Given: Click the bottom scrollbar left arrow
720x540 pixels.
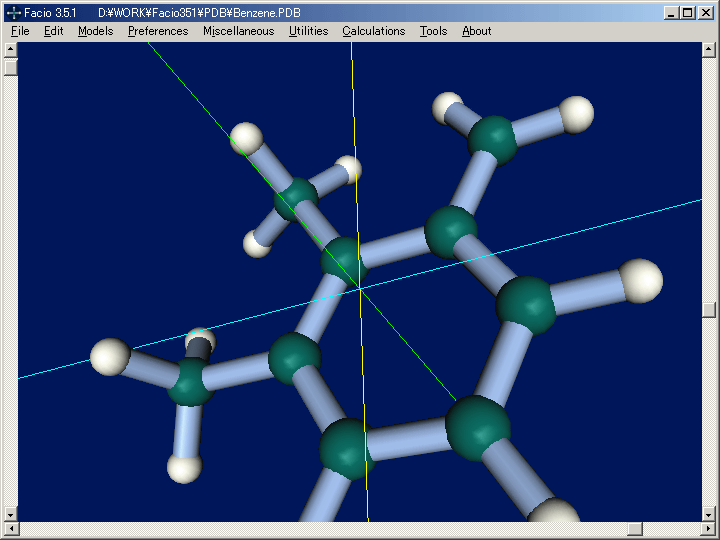Looking at the screenshot, I should click(11, 529).
